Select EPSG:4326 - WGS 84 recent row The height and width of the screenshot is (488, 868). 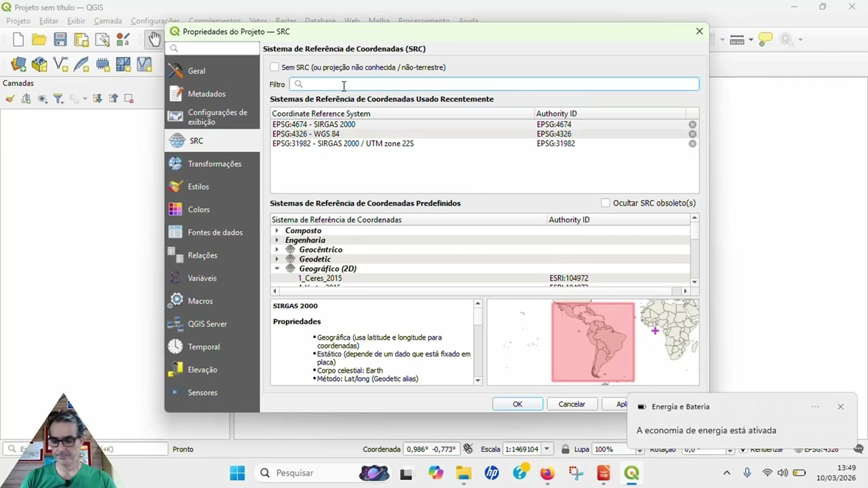[x=479, y=134]
